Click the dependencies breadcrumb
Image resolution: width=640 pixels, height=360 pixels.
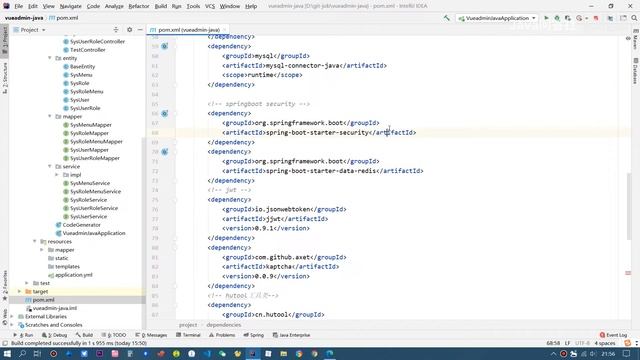pos(224,325)
